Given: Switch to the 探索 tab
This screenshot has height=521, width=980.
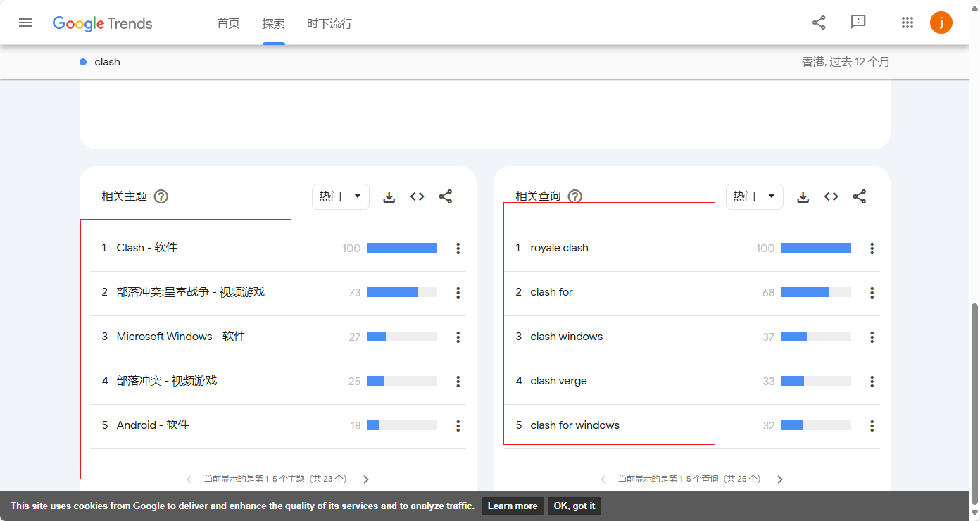Looking at the screenshot, I should pyautogui.click(x=274, y=23).
